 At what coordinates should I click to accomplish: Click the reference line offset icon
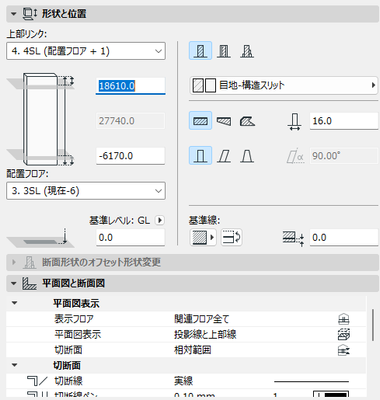point(293,238)
